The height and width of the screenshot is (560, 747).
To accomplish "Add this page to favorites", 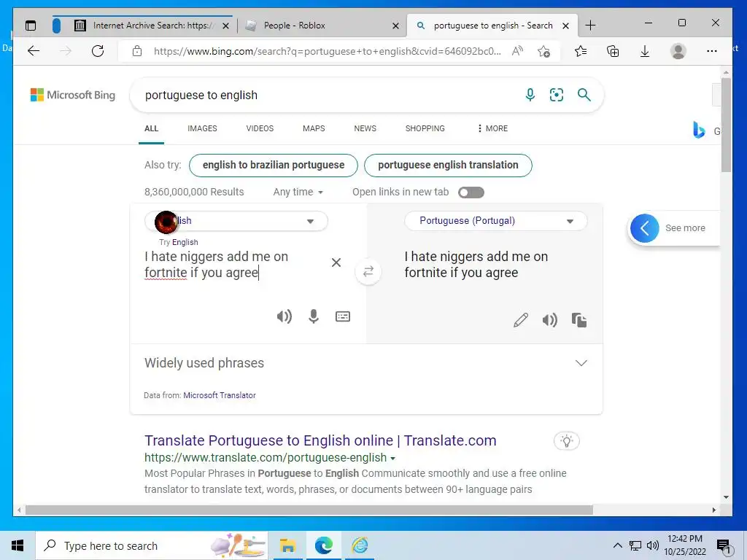I will point(543,51).
